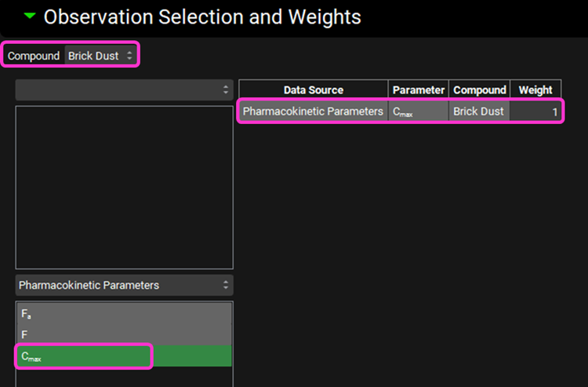Image resolution: width=588 pixels, height=387 pixels.
Task: Select the Cmax cell in table row
Action: (419, 111)
